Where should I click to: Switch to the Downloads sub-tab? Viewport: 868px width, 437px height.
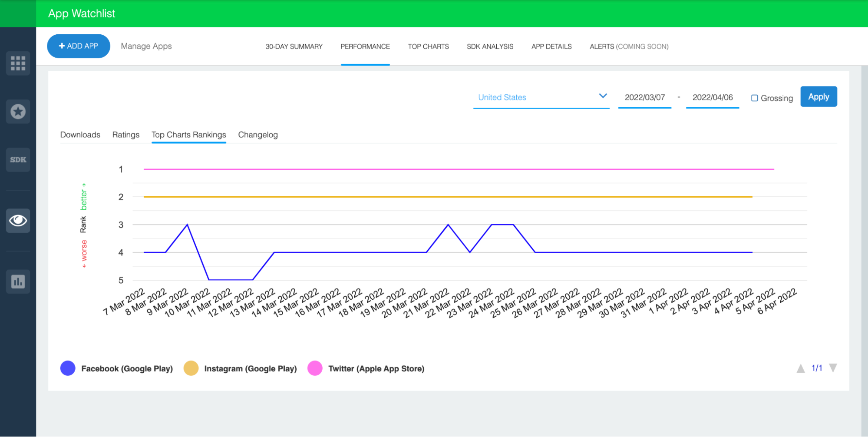[80, 135]
